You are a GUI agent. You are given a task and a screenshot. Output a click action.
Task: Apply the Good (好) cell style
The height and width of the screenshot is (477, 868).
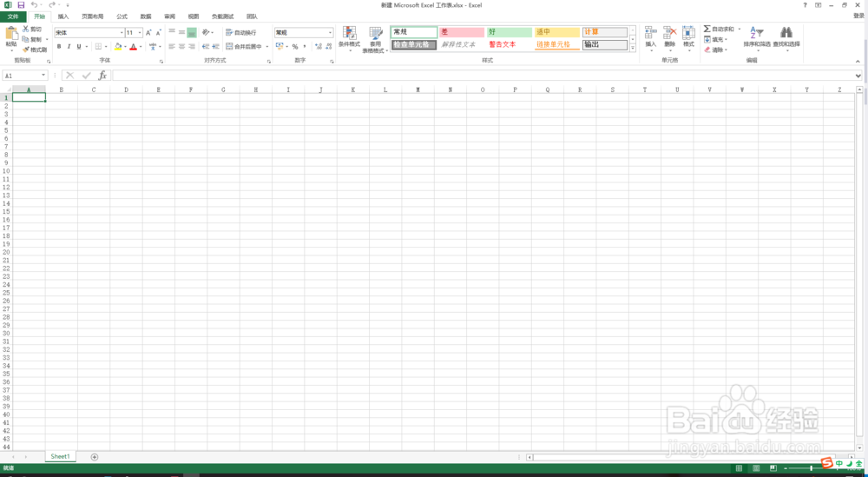[510, 32]
